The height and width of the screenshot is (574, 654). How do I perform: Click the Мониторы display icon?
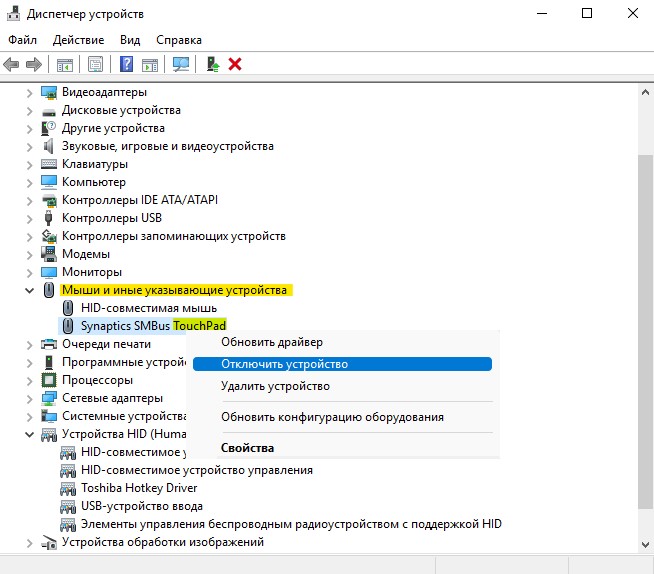pos(49,272)
